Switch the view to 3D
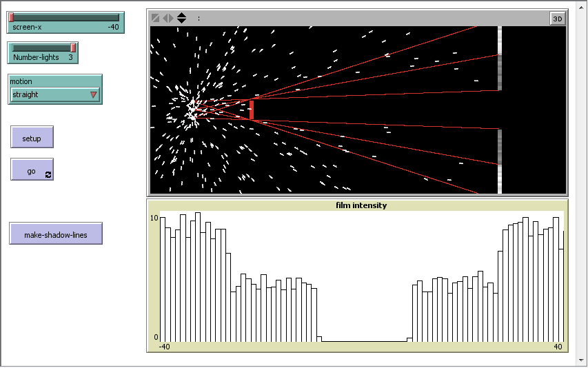 pyautogui.click(x=557, y=19)
